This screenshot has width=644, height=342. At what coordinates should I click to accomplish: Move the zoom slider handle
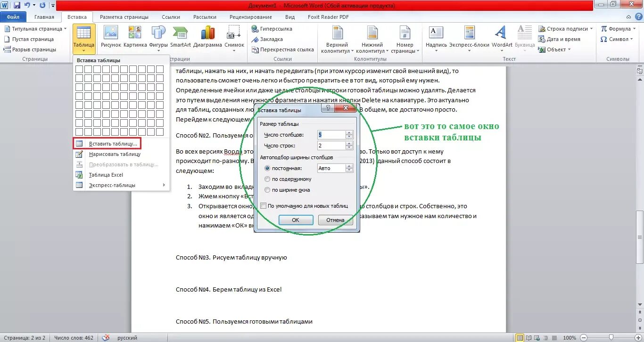pyautogui.click(x=611, y=338)
